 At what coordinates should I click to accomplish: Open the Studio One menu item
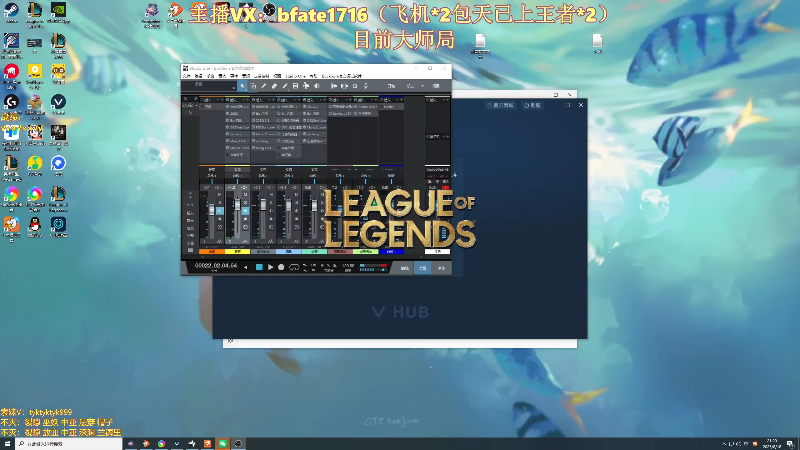coord(295,76)
